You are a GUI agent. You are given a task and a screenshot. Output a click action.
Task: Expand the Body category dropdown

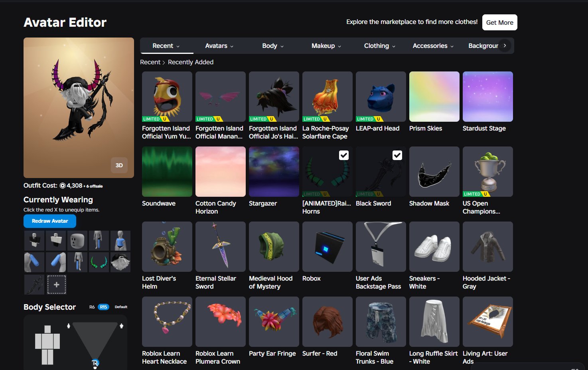[x=273, y=46]
